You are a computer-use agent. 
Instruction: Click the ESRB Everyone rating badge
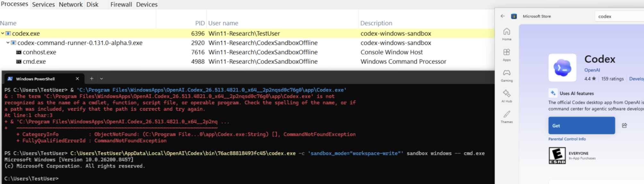(x=557, y=156)
